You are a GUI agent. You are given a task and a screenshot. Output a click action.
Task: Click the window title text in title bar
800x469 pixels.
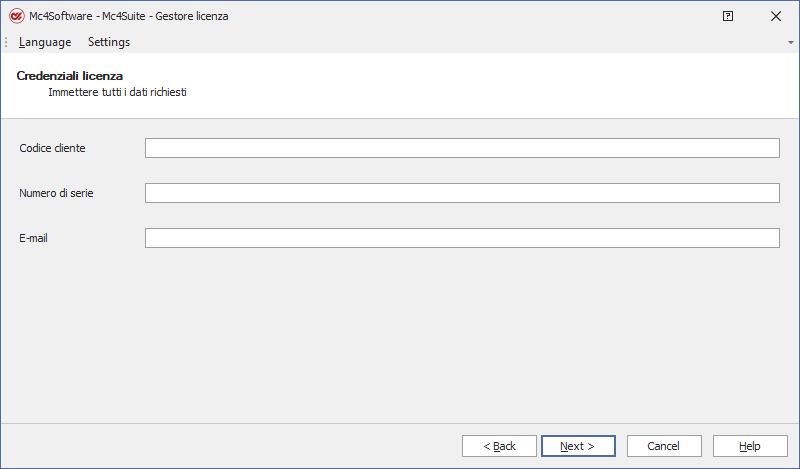(x=129, y=16)
